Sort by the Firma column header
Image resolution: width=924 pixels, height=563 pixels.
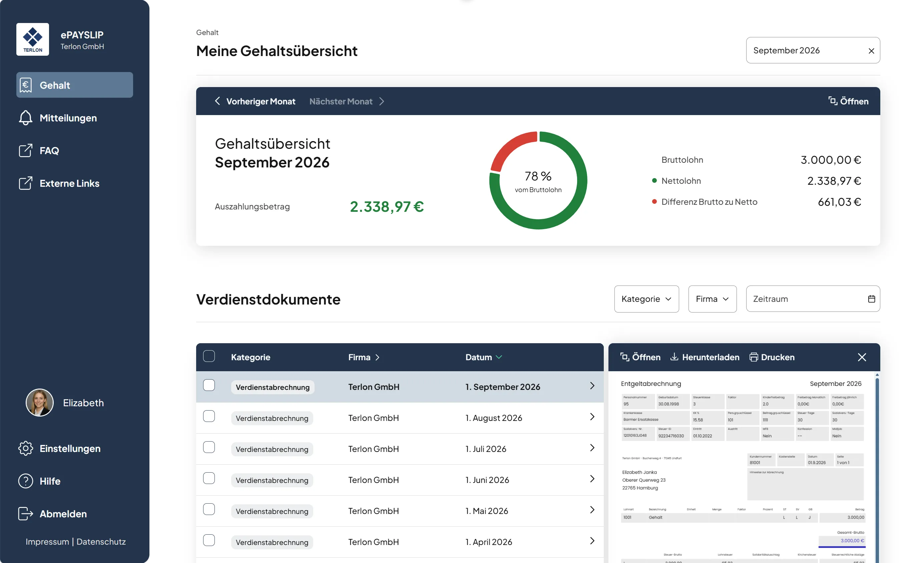(364, 357)
